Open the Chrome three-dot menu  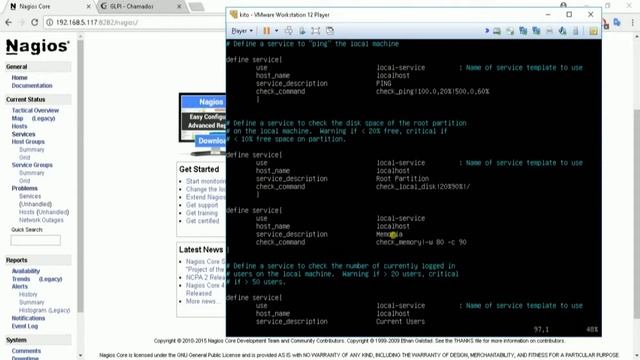tap(633, 23)
